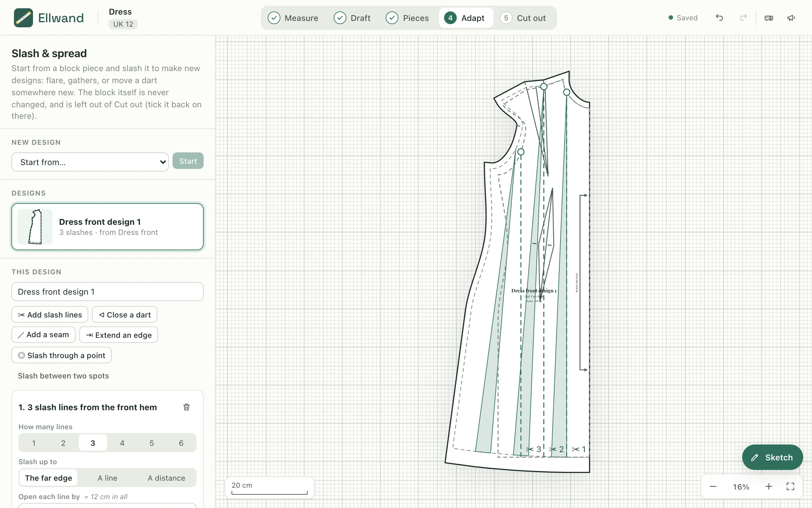This screenshot has height=508, width=812.
Task: Open the Sketch tool button
Action: click(772, 457)
